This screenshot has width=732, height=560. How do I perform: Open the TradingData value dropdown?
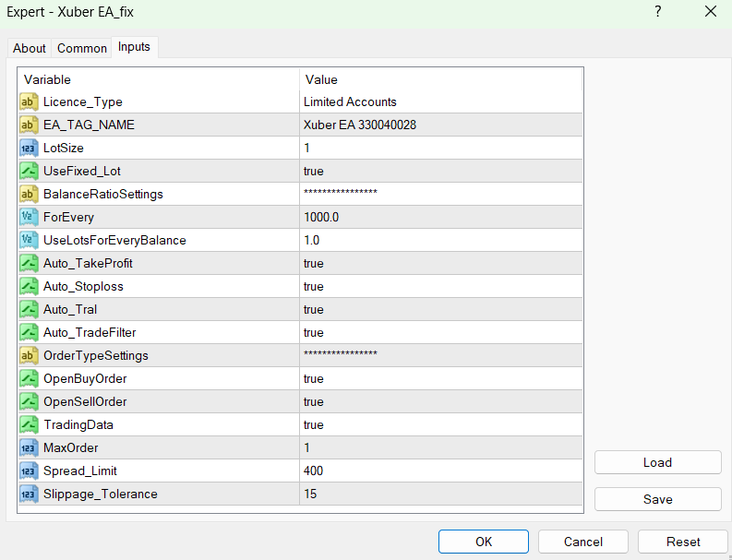pos(441,424)
